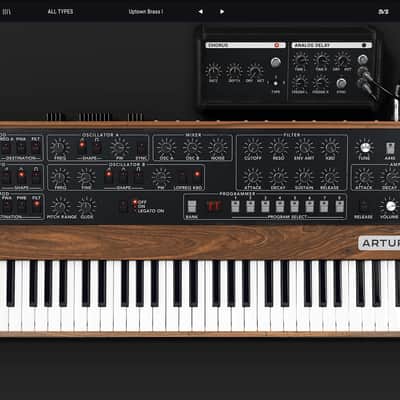The width and height of the screenshot is (400, 400).
Task: Click the Filter Reso knob
Action: coord(278,147)
